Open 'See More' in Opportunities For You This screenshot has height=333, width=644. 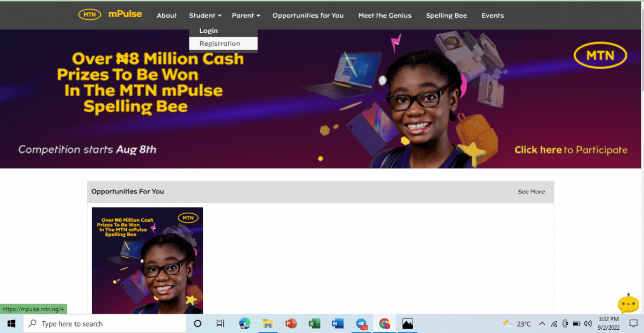click(x=531, y=192)
